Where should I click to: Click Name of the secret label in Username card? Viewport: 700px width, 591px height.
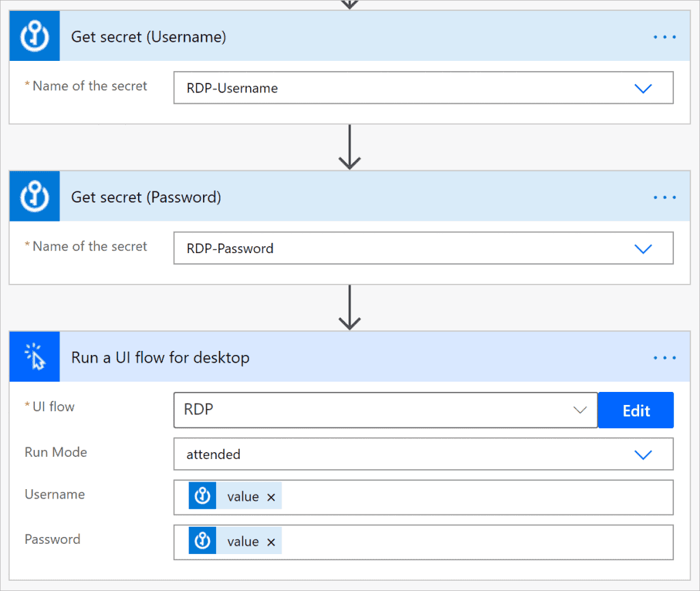coord(90,86)
